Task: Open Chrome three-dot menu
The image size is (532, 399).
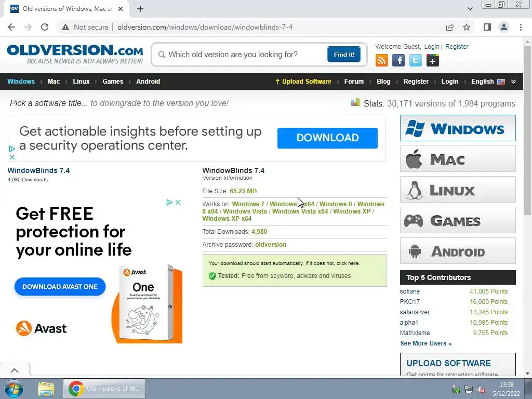Action: coord(521,27)
